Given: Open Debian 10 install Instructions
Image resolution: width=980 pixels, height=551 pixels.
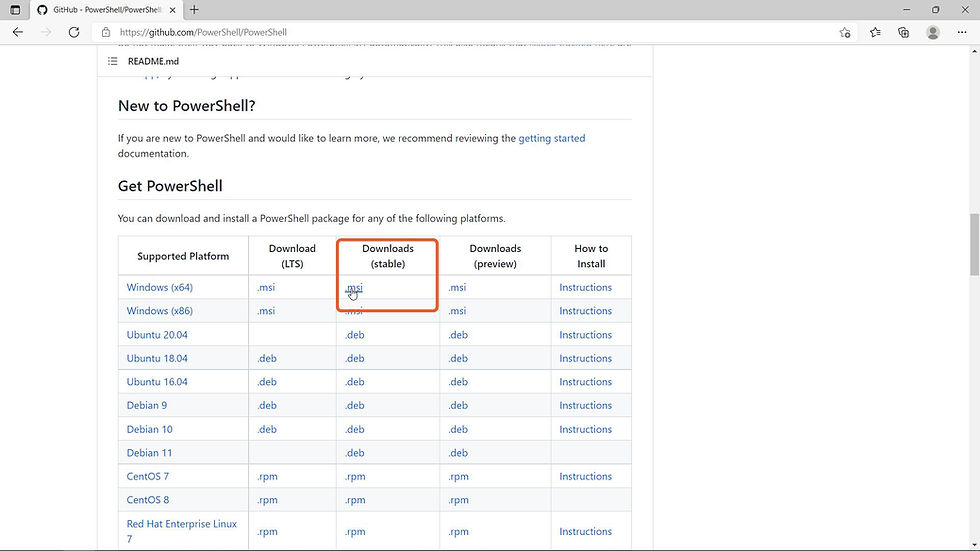Looking at the screenshot, I should tap(586, 429).
